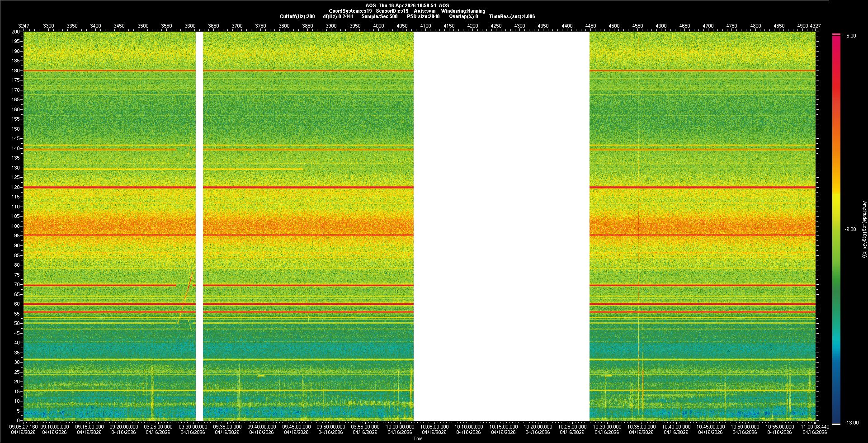The height and width of the screenshot is (443, 868).
Task: Click the Axis:sum header label
Action: (425, 11)
